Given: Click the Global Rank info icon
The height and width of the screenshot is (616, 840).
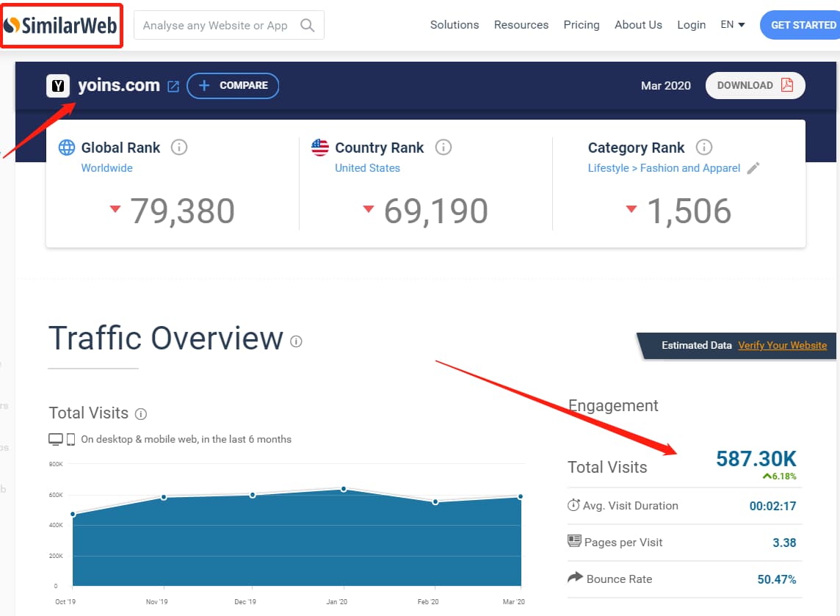Looking at the screenshot, I should (x=178, y=148).
